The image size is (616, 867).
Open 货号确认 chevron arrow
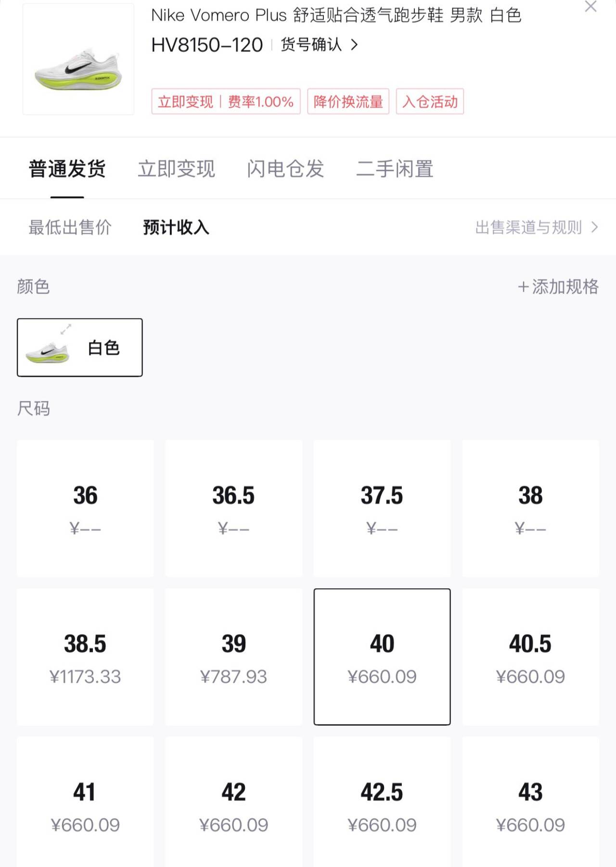(355, 45)
